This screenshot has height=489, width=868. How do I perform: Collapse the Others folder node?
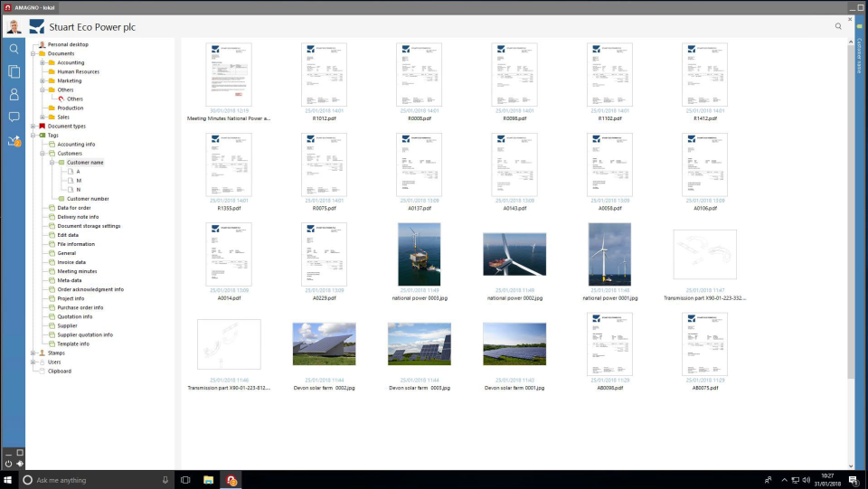coord(42,89)
